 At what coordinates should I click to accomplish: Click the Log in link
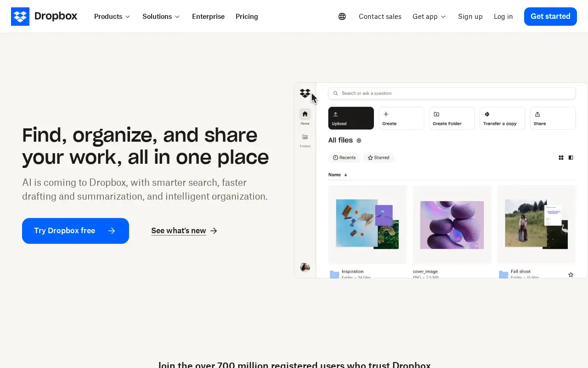point(503,17)
